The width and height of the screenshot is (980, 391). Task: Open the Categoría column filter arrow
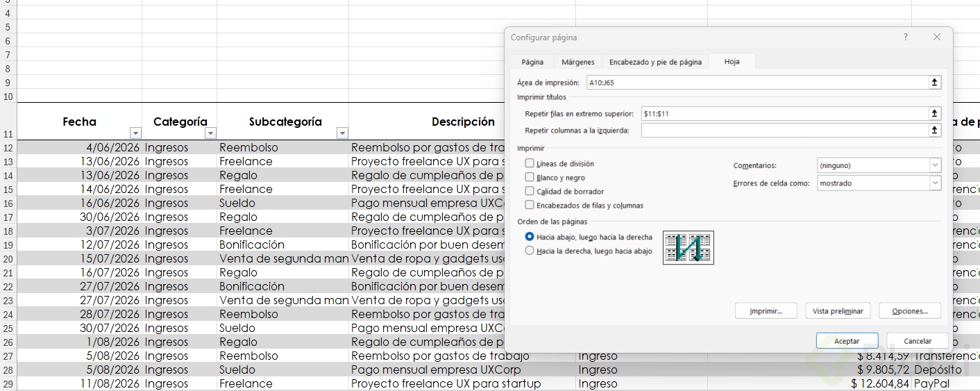pos(210,133)
